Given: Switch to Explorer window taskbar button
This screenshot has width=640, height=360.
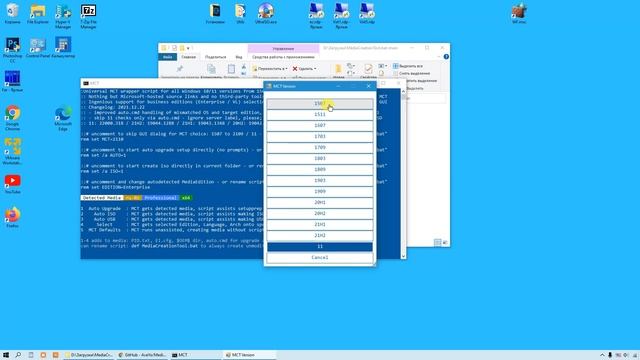Looking at the screenshot, I should point(89,355).
